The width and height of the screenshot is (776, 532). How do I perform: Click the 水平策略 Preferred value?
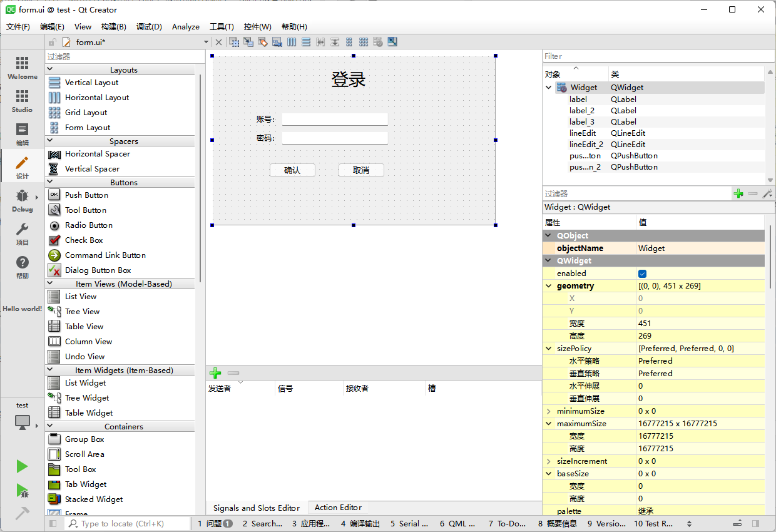pyautogui.click(x=700, y=361)
